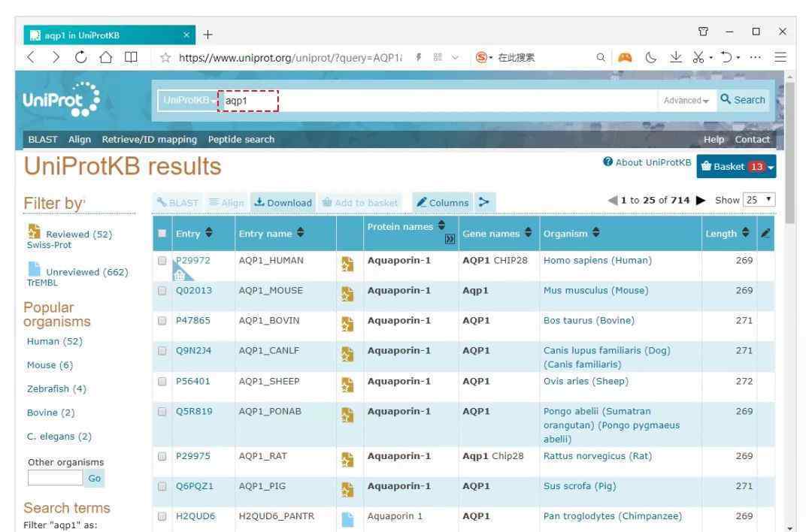
Task: Go back with the browser back arrow
Action: coord(31,57)
